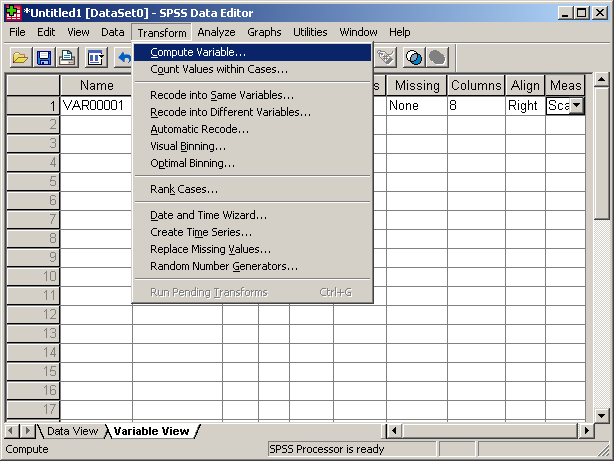This screenshot has width=614, height=461.
Task: Click the Print toolbar icon
Action: (x=68, y=57)
